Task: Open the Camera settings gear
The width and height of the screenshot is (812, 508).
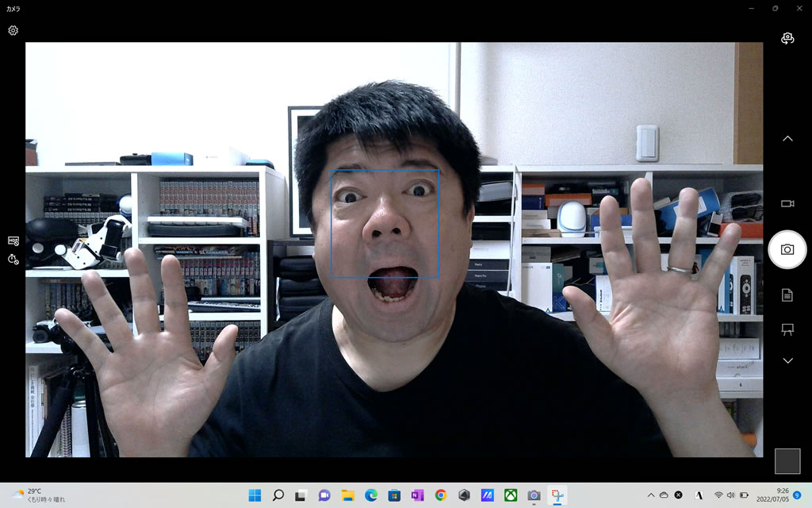Action: (x=13, y=31)
